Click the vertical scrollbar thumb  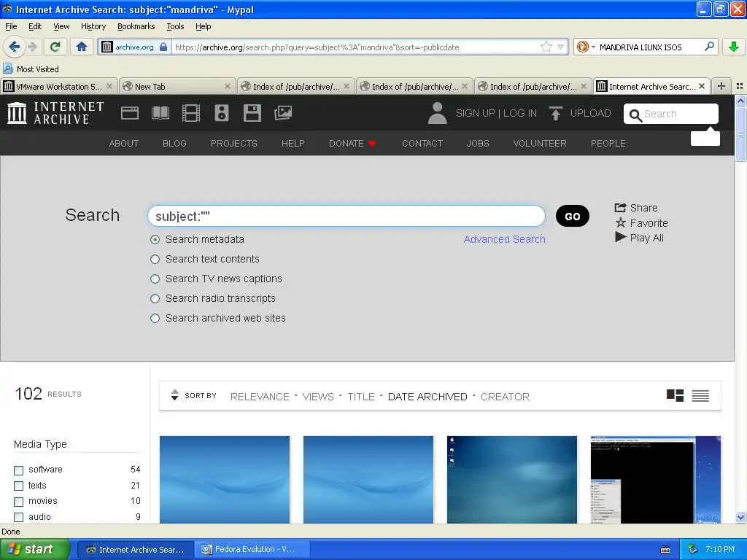[x=740, y=134]
